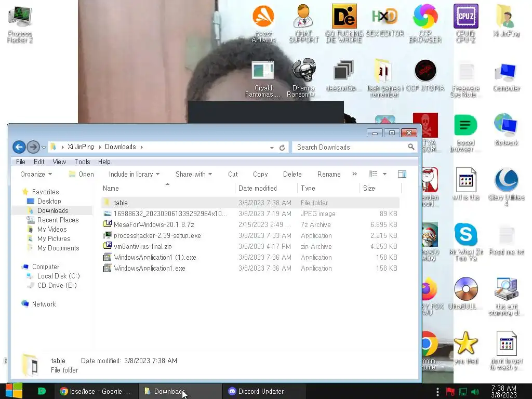Viewport: 532px width, 399px height.
Task: Open CCP BROWSER desktop icon
Action: pyautogui.click(x=425, y=24)
